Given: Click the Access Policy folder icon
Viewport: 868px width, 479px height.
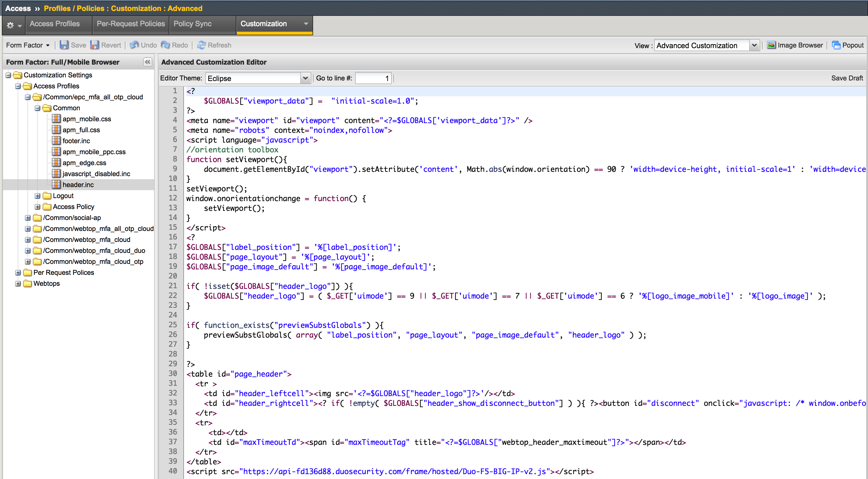Looking at the screenshot, I should click(x=47, y=207).
